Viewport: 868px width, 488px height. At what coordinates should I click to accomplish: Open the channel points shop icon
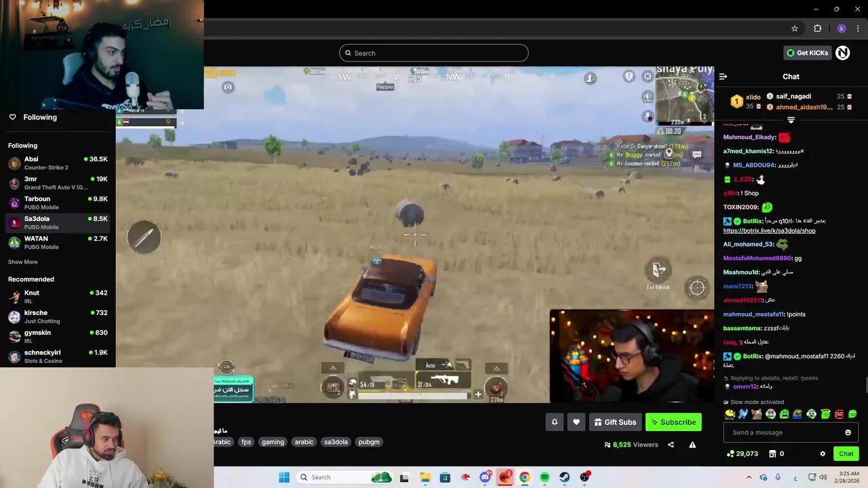coord(772,453)
